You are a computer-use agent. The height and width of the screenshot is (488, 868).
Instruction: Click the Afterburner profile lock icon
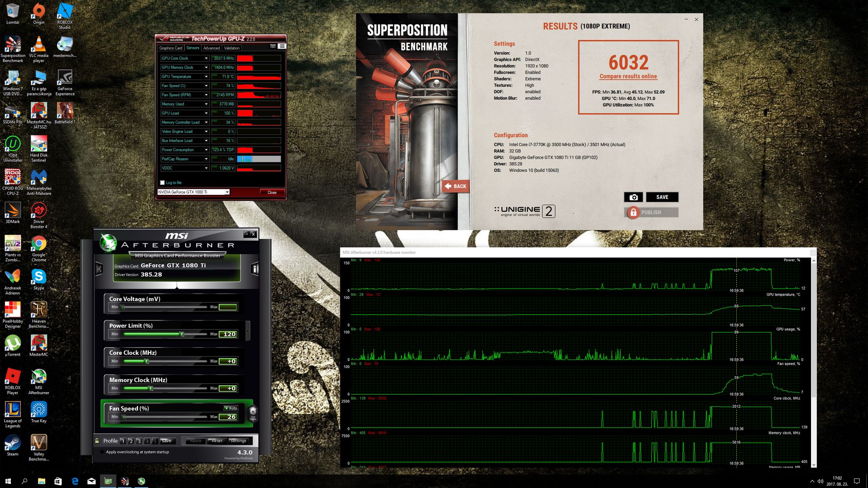pyautogui.click(x=97, y=441)
